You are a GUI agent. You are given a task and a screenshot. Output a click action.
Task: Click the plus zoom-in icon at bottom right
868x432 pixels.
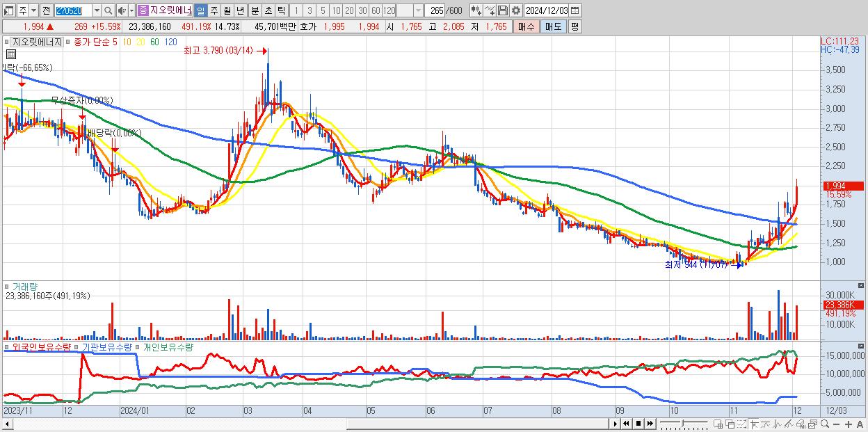click(849, 424)
